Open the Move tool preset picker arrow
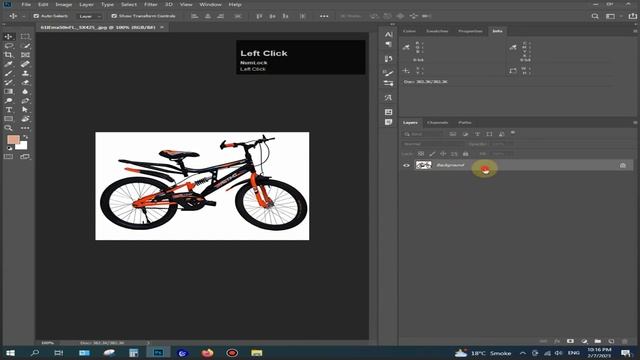The image size is (640, 360). click(x=24, y=16)
